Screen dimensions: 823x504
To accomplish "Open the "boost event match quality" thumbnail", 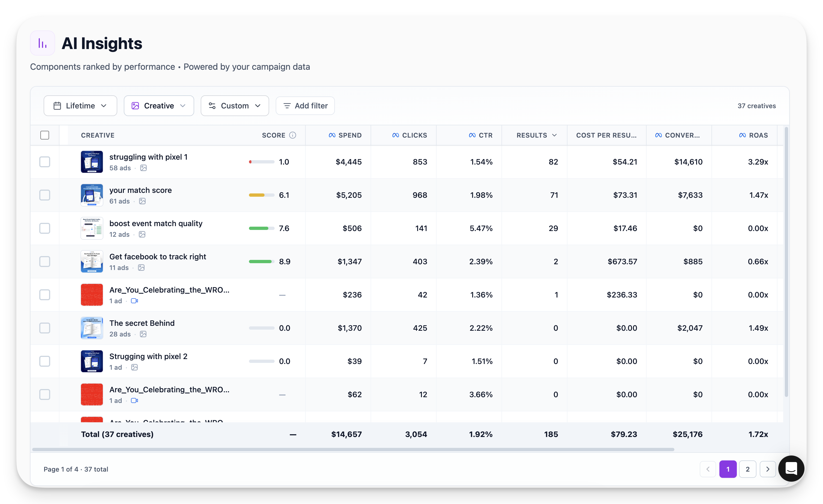I will (x=92, y=228).
